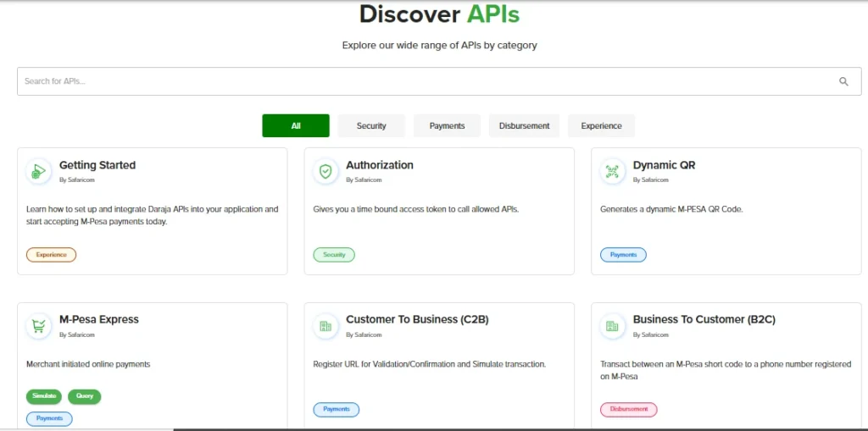Screen dimensions: 868x431
Task: Click Payments tag on M-Pesa Express card
Action: pos(49,418)
